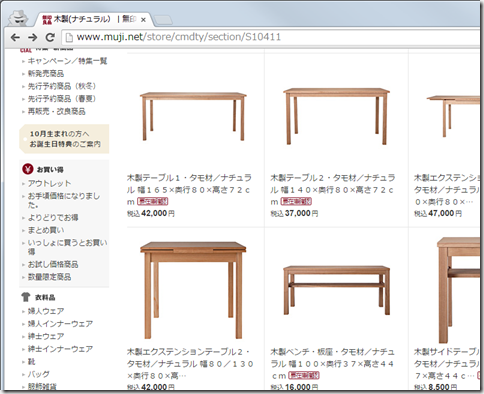Click the browser Back arrow
The width and height of the screenshot is (484, 394).
click(15, 37)
